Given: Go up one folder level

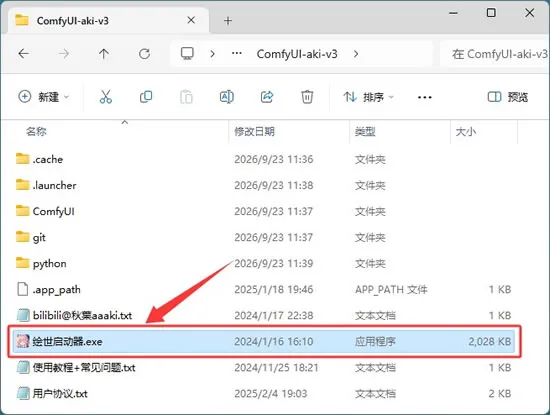Looking at the screenshot, I should (104, 54).
